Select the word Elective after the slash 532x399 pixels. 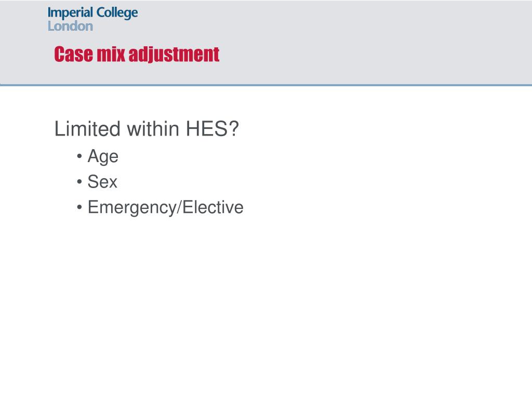[x=213, y=207]
